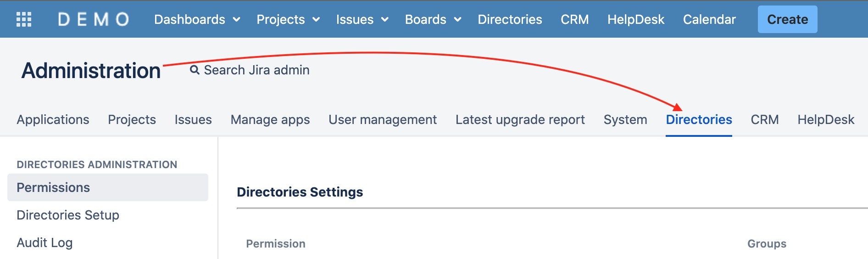
Task: Switch to the Manage apps tab
Action: 270,119
